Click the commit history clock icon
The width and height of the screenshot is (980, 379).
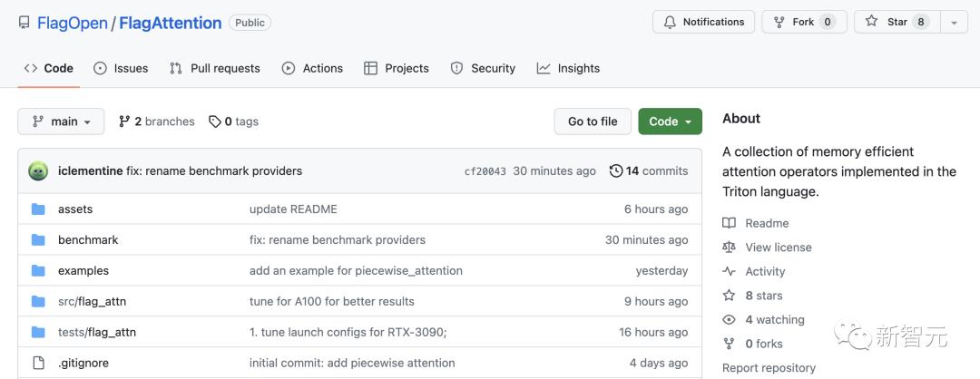[616, 170]
